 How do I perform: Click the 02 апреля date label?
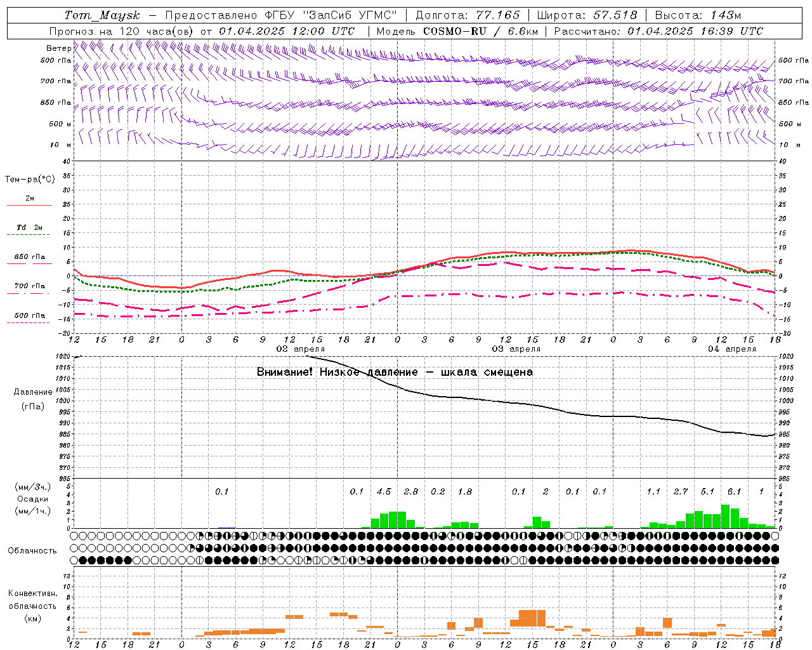click(300, 349)
